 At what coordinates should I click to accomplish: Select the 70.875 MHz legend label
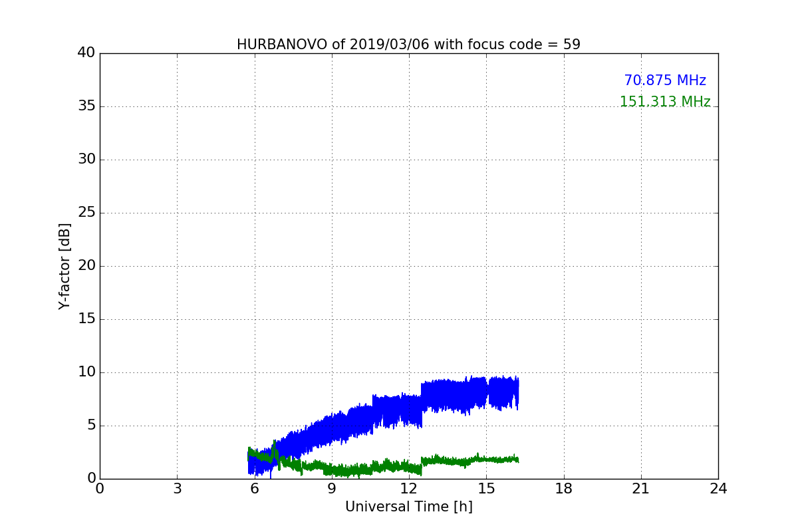tap(665, 80)
